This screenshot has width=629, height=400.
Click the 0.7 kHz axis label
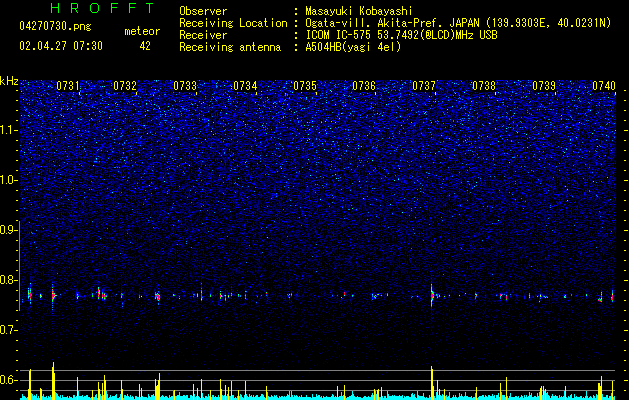click(x=9, y=330)
